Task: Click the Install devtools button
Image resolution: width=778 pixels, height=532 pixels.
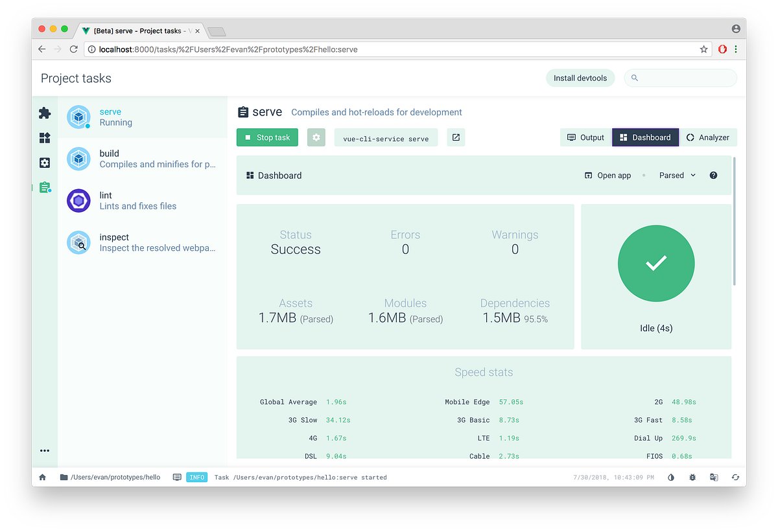Action: pos(580,78)
